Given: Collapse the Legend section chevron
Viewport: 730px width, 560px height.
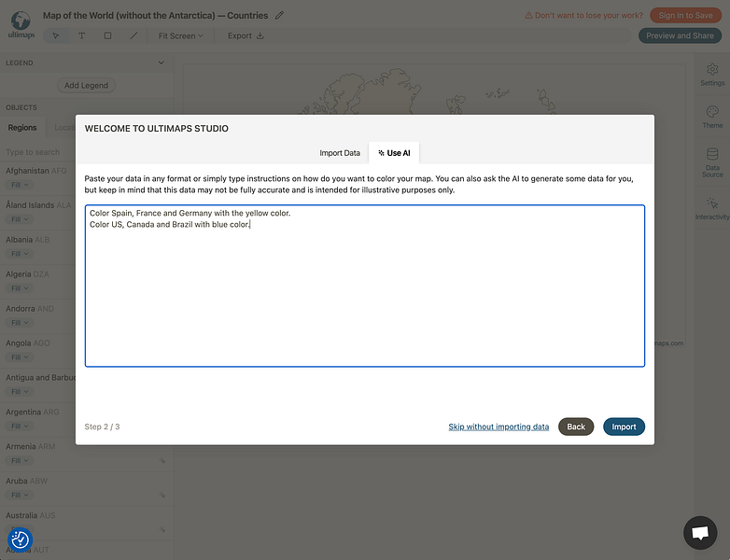Looking at the screenshot, I should [161, 63].
